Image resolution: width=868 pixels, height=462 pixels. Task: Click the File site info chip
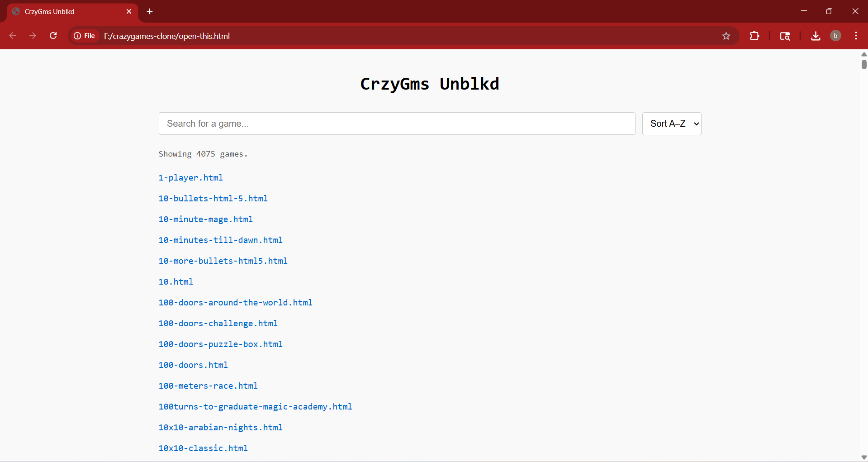point(85,36)
